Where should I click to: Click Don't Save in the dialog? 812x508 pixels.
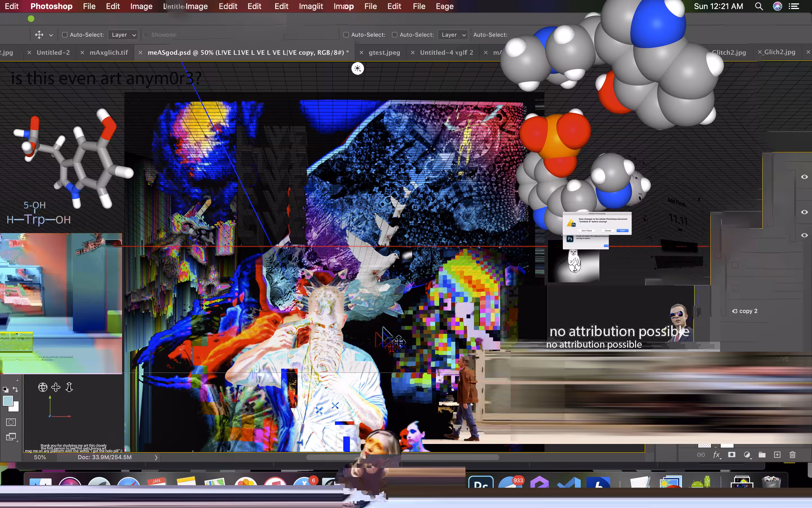[586, 231]
